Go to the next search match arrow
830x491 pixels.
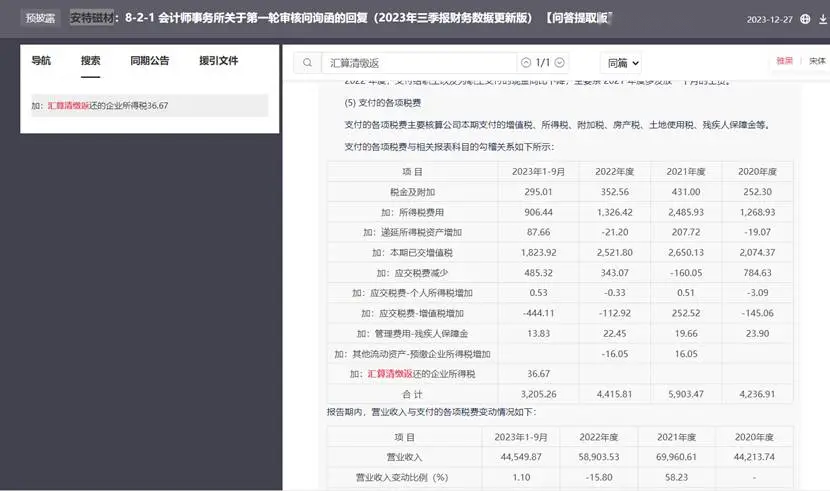[x=560, y=62]
